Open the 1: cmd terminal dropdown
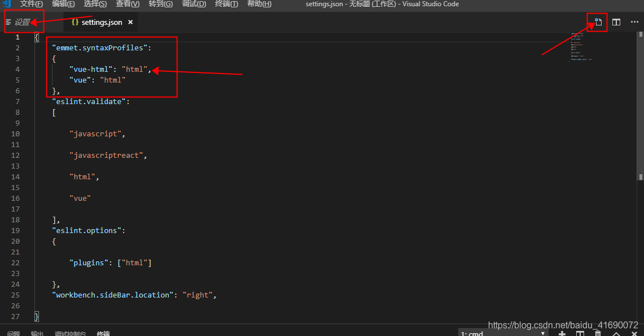Viewport: 644px width, 336px height. 503,333
